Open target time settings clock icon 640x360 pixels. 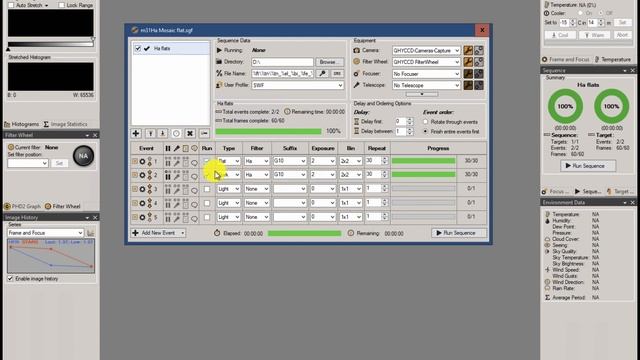[176, 133]
